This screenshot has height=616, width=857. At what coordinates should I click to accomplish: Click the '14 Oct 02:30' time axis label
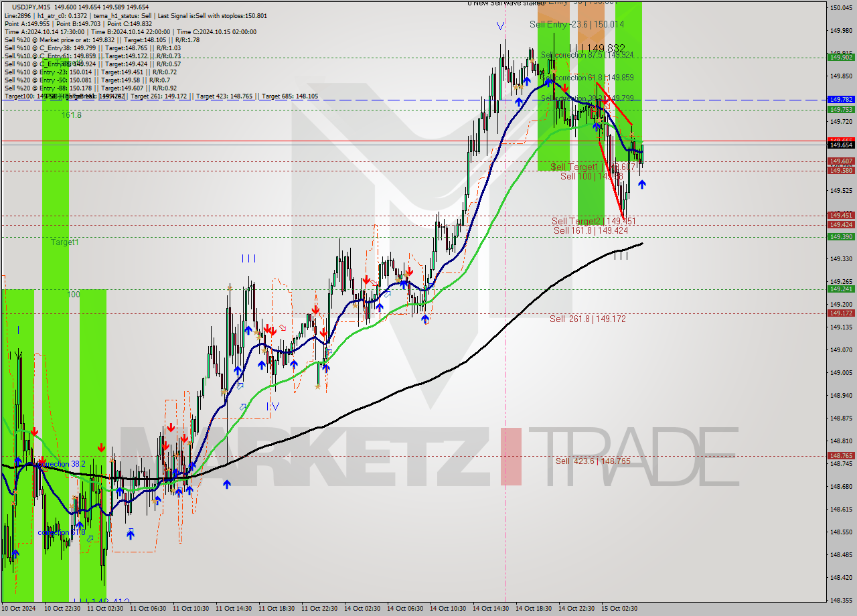[362, 609]
